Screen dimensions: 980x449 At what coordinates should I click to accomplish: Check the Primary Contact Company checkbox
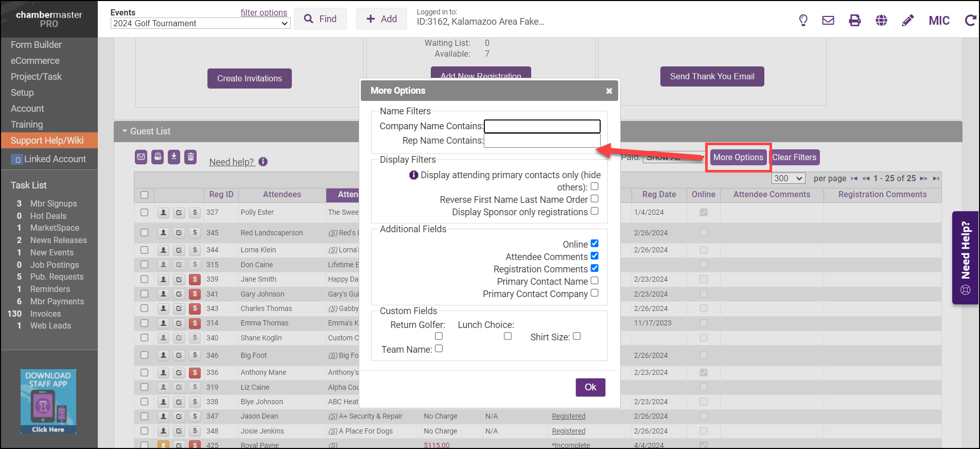[x=594, y=293]
